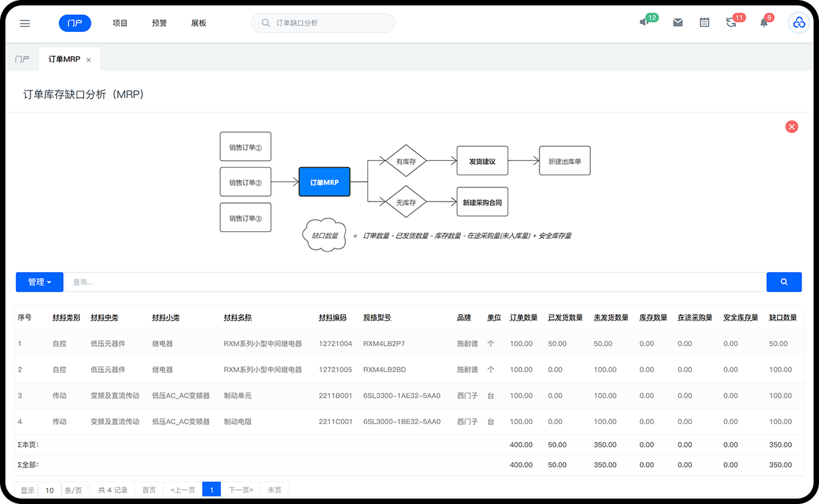
Task: Open the hamburger menu icon
Action: click(25, 23)
